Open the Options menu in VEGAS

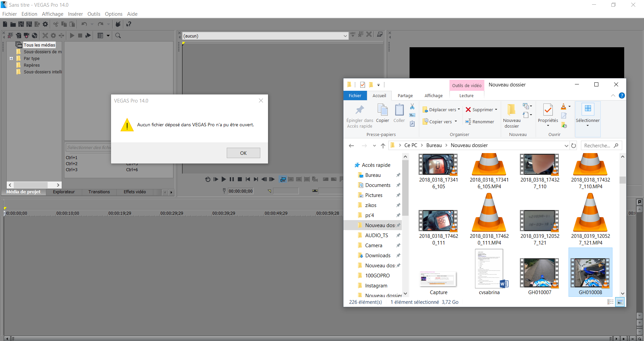[114, 14]
